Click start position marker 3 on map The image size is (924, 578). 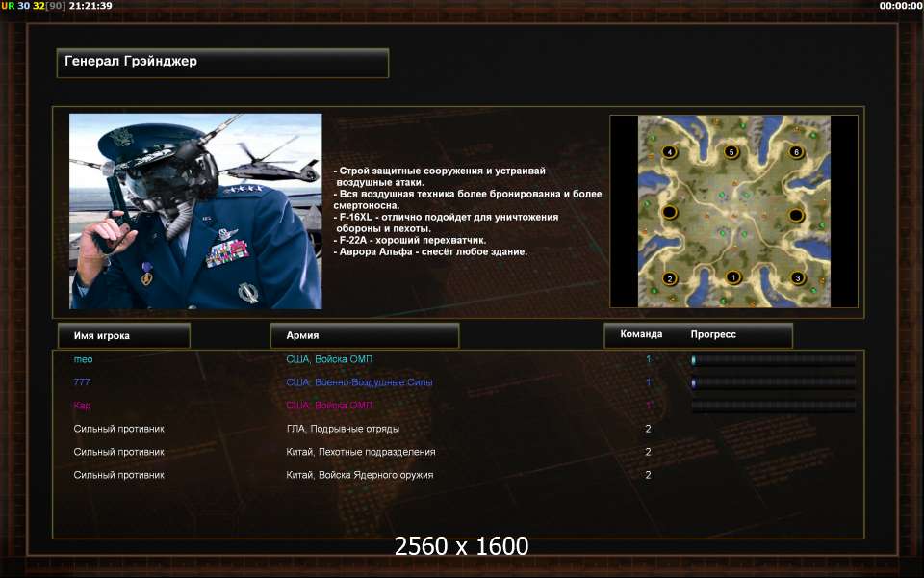(798, 277)
